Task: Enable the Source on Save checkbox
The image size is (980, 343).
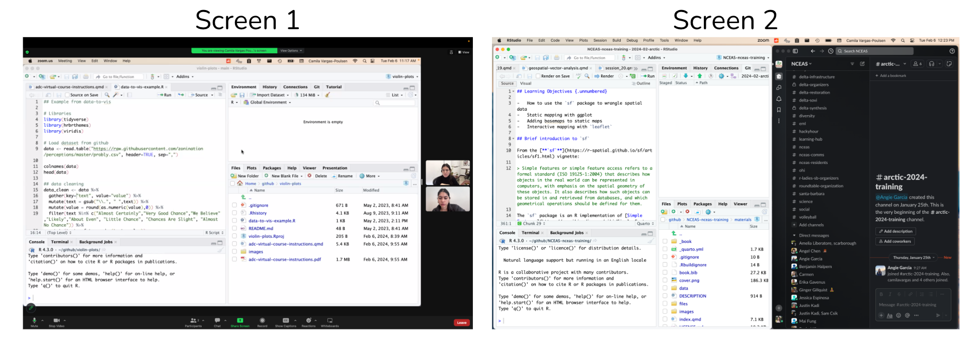Action: coord(67,95)
